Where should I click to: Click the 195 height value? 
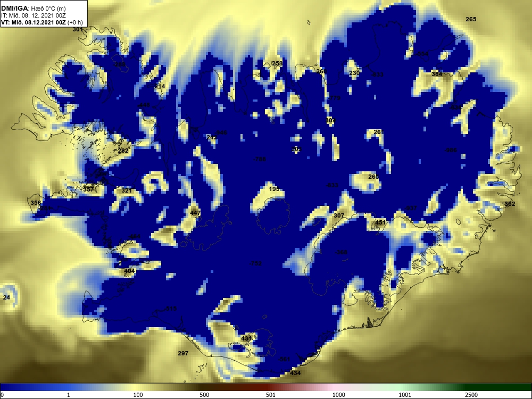tap(274, 189)
